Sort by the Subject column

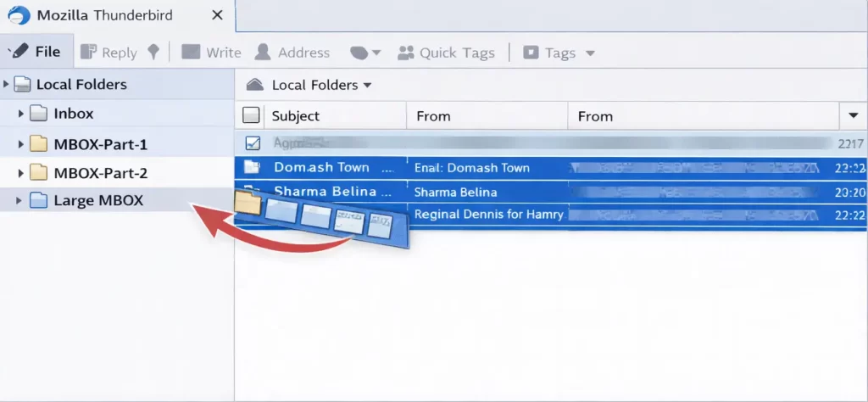(296, 116)
